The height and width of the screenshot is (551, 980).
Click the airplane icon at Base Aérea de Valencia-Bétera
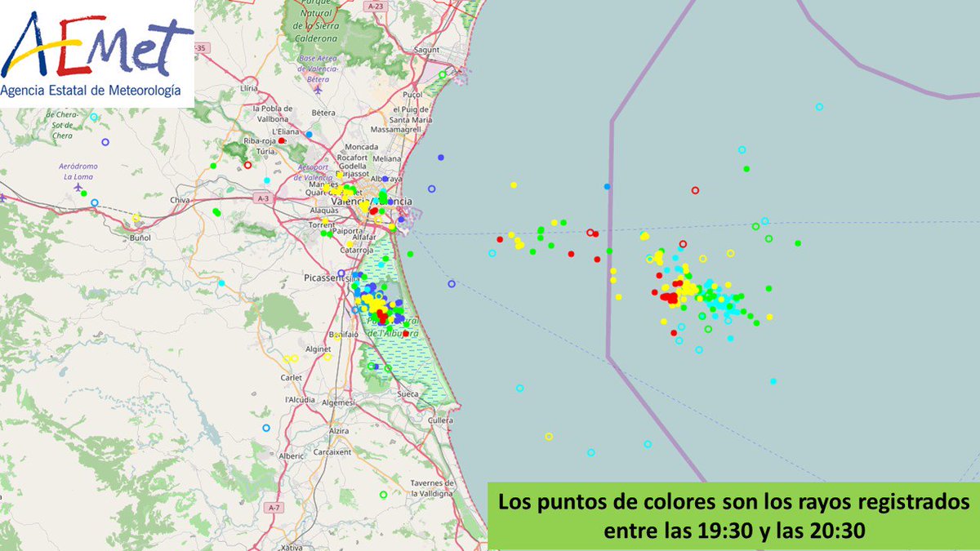click(x=317, y=90)
